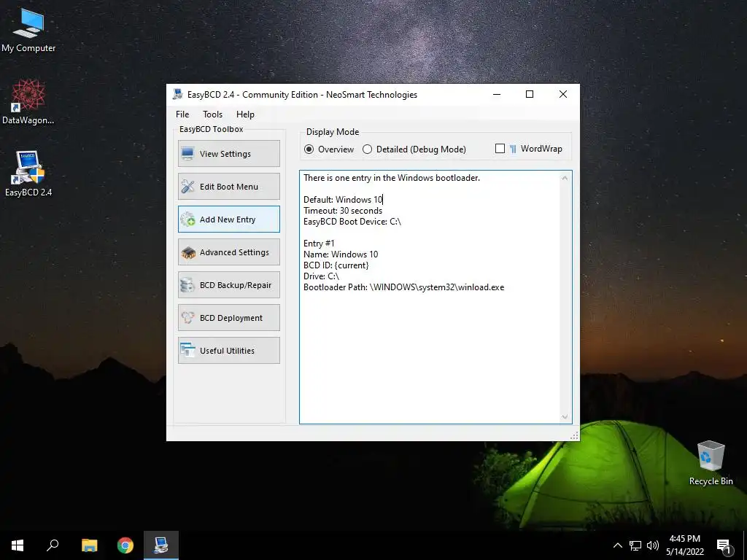This screenshot has height=560, width=747.
Task: Click the tools icon on Edit Boot Menu
Action: (x=187, y=186)
